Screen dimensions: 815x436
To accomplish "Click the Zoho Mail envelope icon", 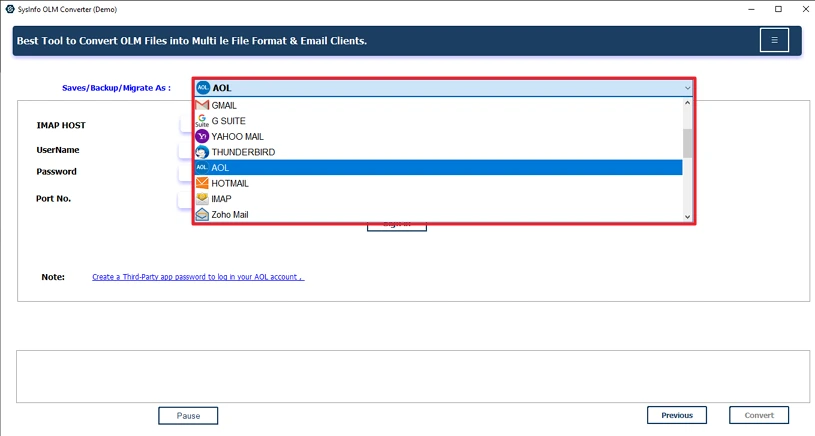I will (202, 214).
